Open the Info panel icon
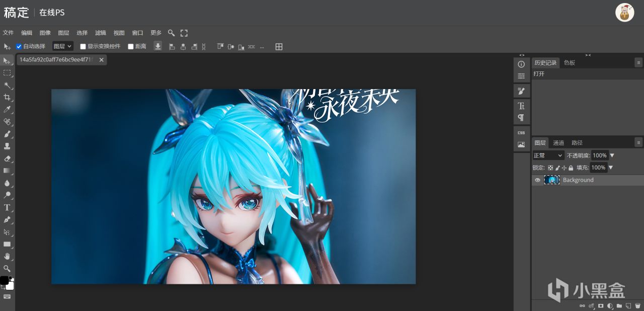644x311 pixels. (x=521, y=64)
